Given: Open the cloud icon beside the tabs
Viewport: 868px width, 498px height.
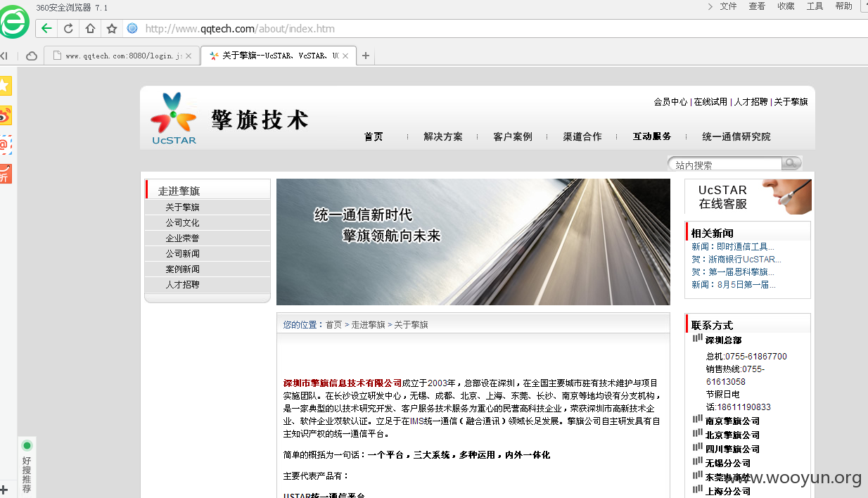Looking at the screenshot, I should pos(32,56).
